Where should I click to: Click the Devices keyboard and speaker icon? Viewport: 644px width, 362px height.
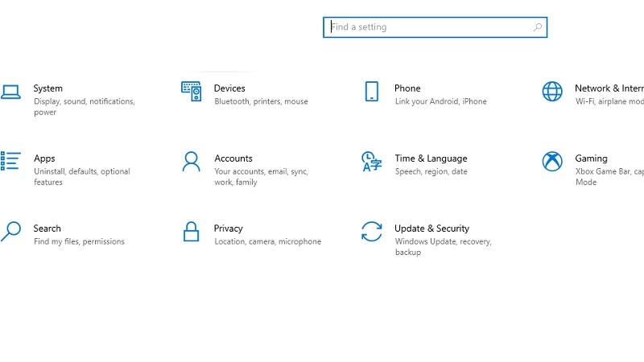pyautogui.click(x=191, y=91)
